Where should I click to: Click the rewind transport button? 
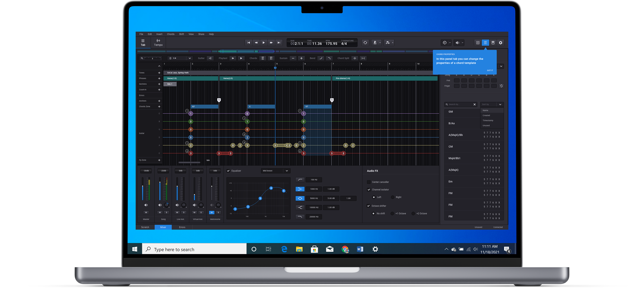click(256, 43)
